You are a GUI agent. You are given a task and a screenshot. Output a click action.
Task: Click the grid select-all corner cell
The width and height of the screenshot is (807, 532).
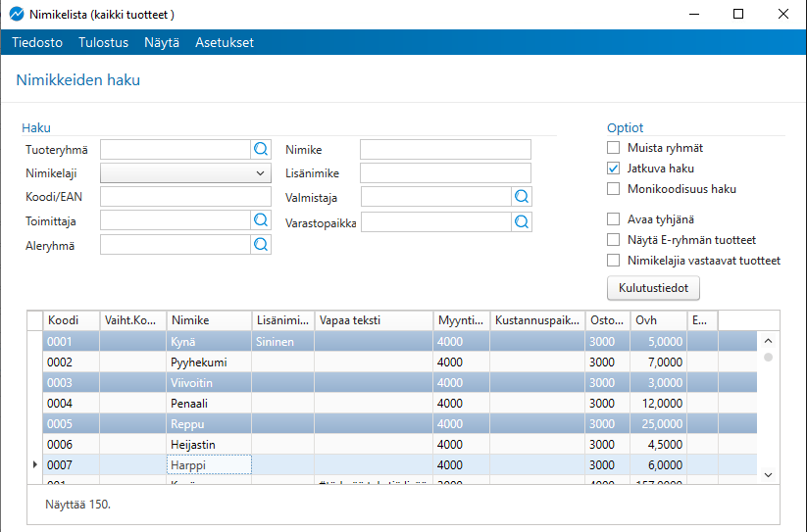pyautogui.click(x=35, y=320)
